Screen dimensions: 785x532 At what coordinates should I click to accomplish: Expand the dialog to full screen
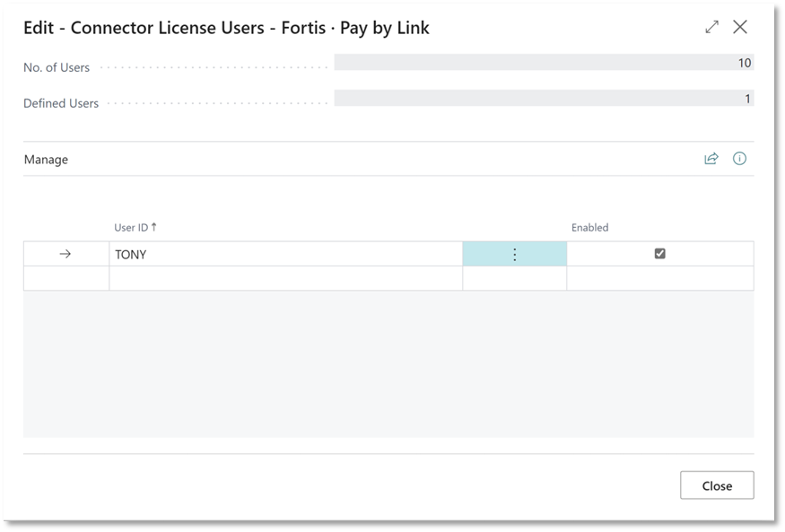712,27
